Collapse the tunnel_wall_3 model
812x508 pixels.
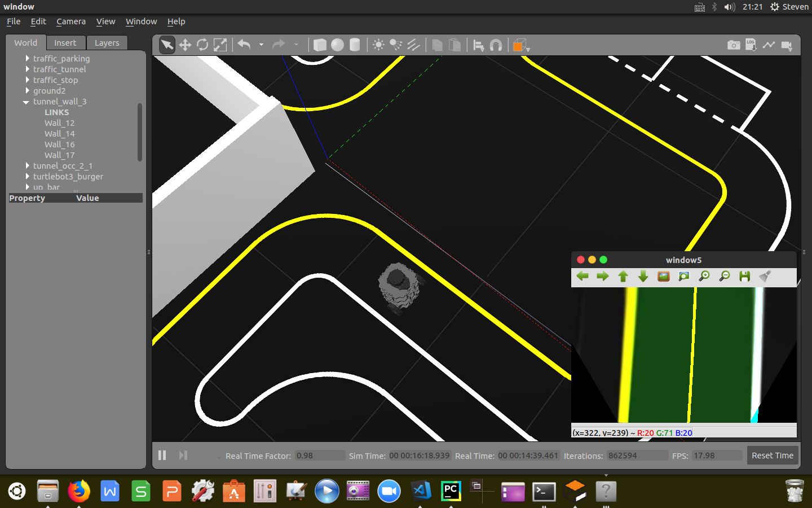click(26, 102)
